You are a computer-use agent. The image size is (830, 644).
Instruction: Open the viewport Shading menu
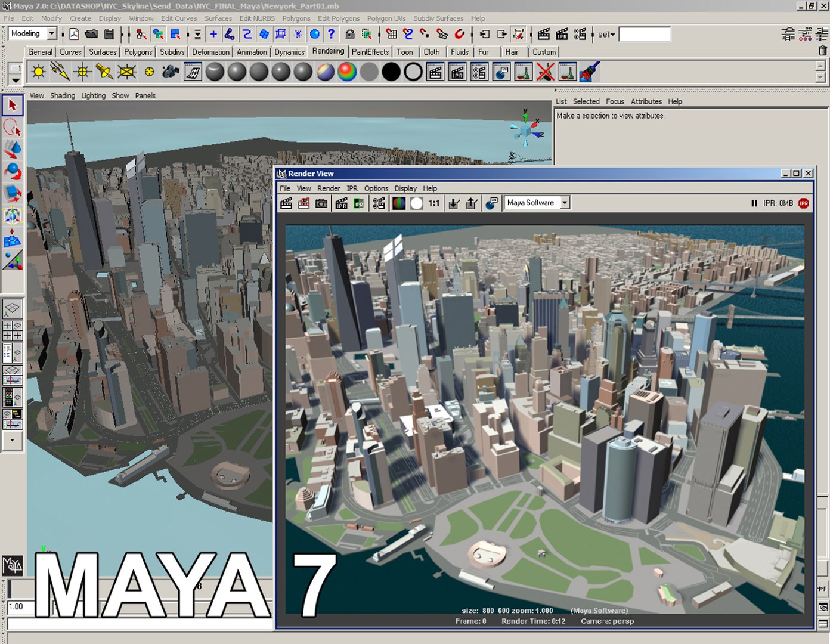click(x=63, y=95)
